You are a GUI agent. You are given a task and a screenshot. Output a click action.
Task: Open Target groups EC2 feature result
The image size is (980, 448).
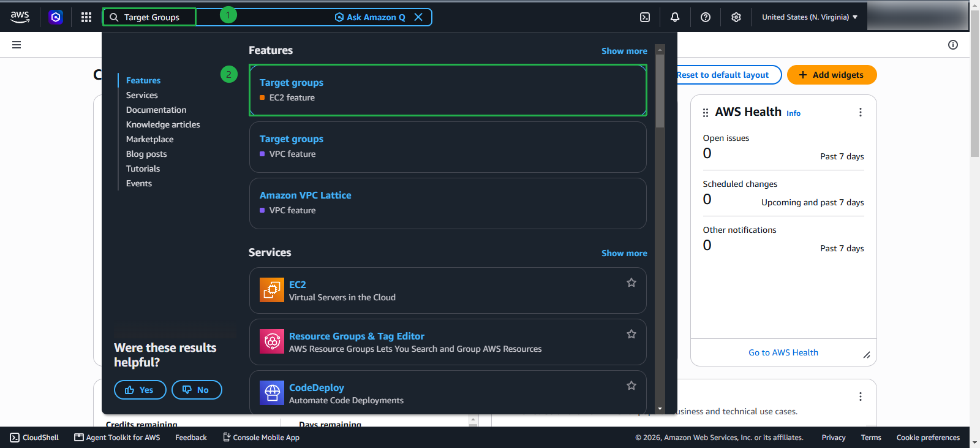tap(448, 90)
